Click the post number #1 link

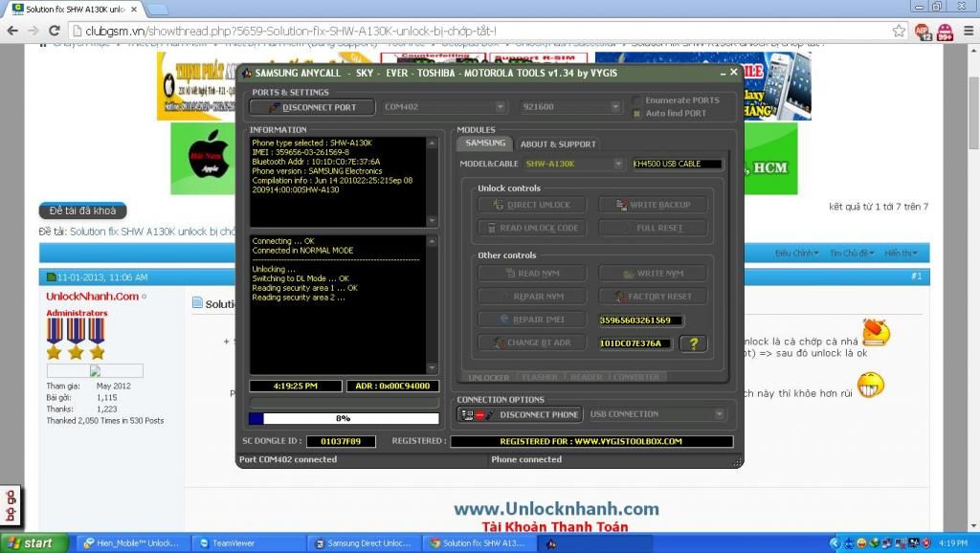(916, 276)
